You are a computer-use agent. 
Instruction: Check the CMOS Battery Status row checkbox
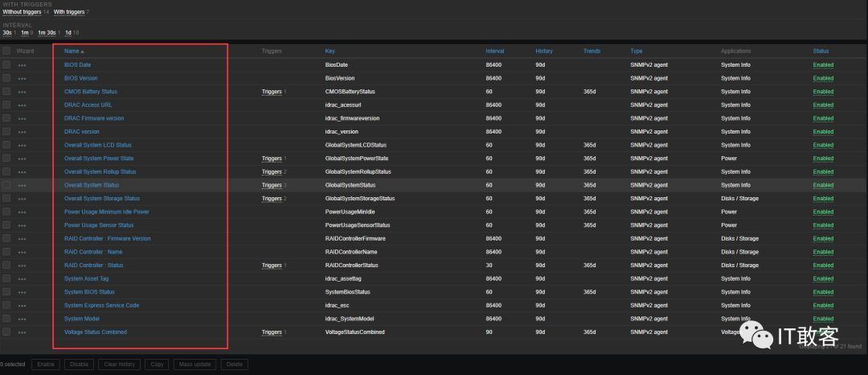click(x=6, y=92)
